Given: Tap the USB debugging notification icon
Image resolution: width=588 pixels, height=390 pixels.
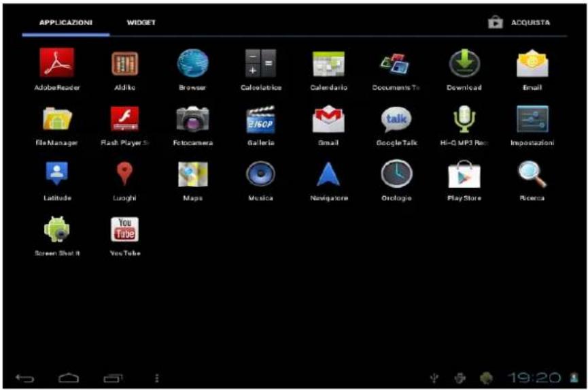Looking at the screenshot, I should (460, 378).
